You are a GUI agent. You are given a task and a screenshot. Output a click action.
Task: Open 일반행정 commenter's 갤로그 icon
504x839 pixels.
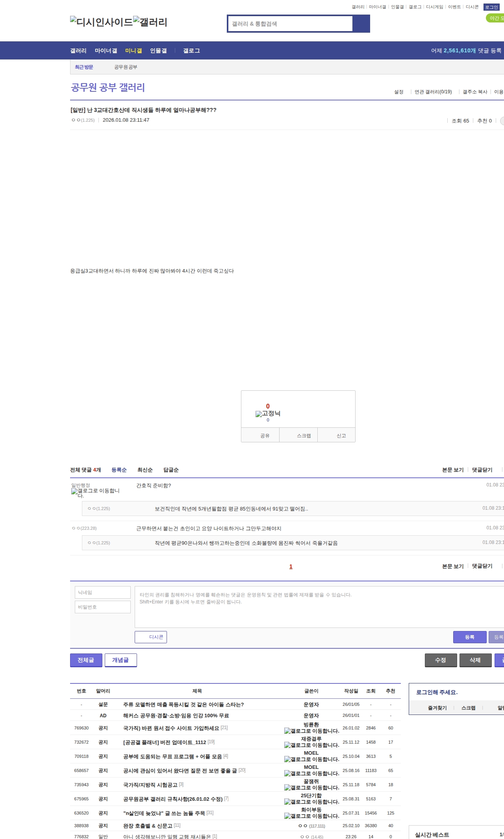[x=95, y=493]
